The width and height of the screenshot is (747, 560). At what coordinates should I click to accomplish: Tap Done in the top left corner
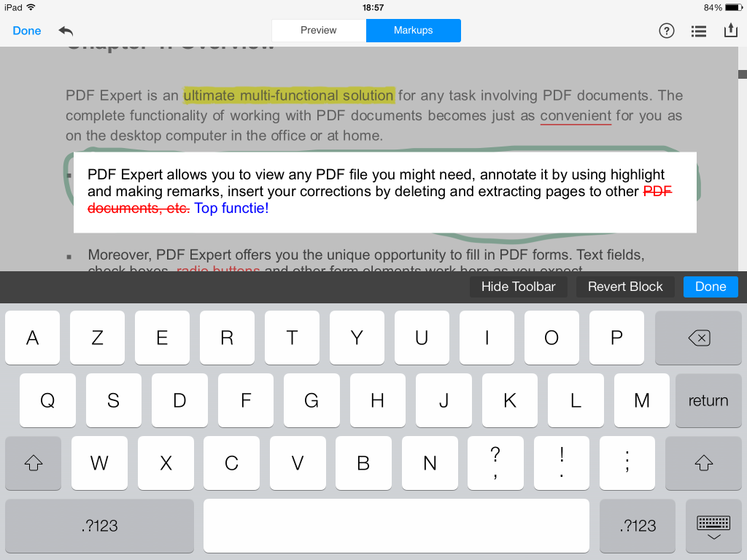click(x=26, y=31)
